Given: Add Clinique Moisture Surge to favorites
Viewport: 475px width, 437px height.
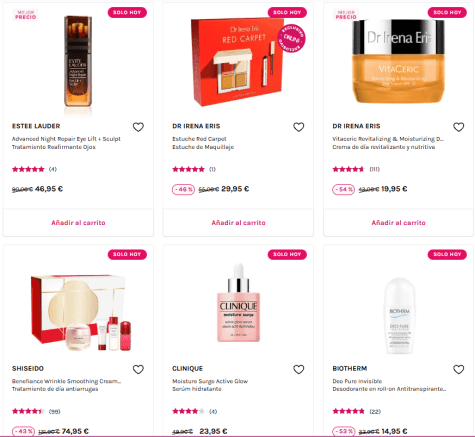Looking at the screenshot, I should pyautogui.click(x=298, y=369).
